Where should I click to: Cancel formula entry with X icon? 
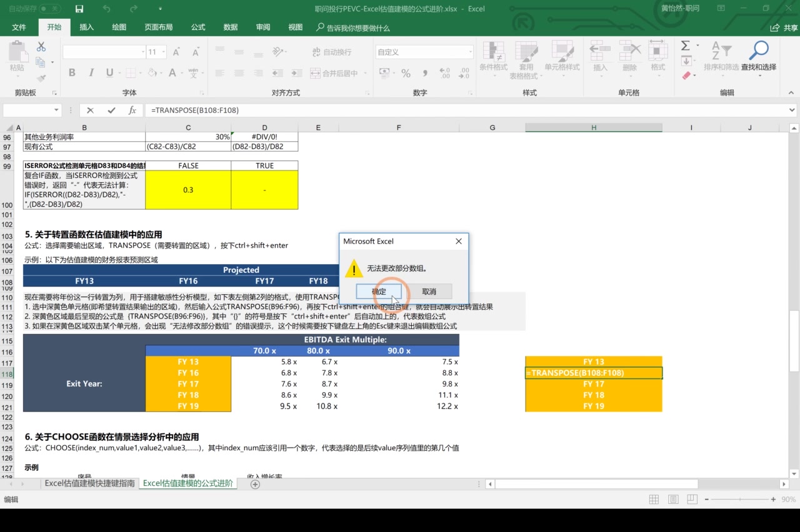tap(90, 111)
